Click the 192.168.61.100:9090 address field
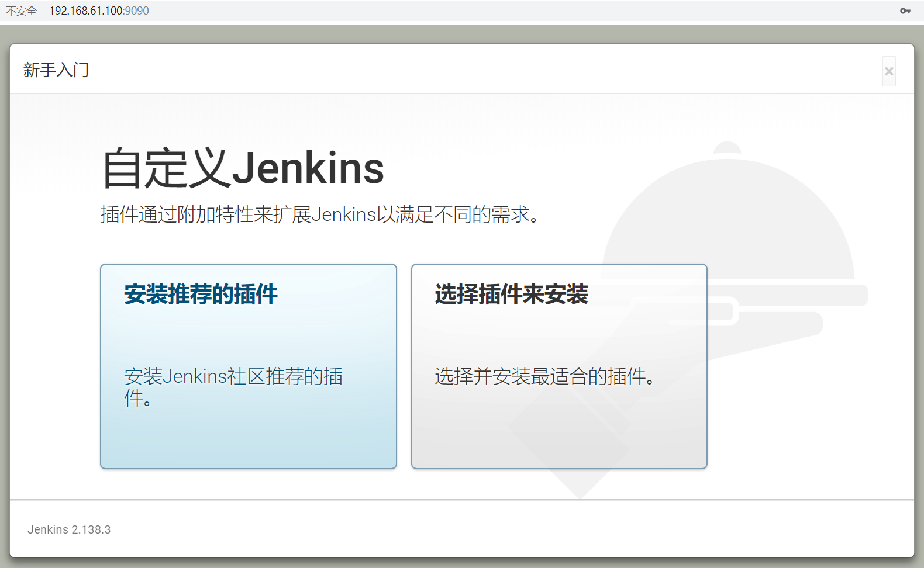 (x=99, y=11)
